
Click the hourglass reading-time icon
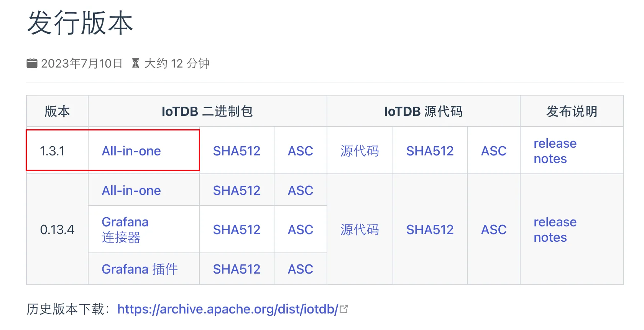[x=136, y=63]
